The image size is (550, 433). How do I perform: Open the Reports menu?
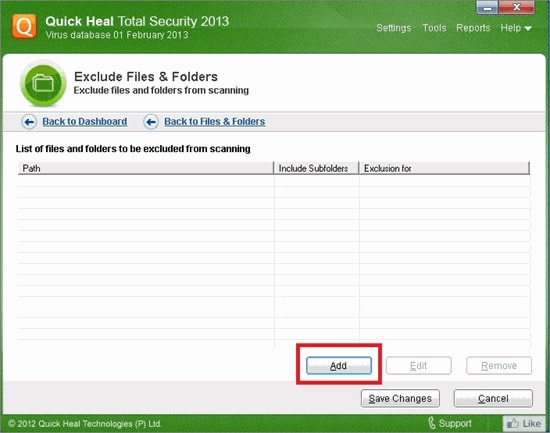(x=473, y=28)
